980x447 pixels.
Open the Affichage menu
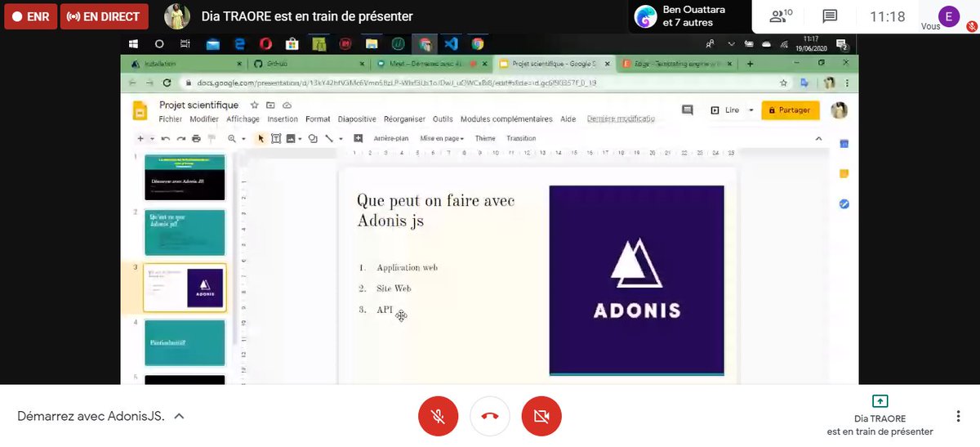pos(243,119)
